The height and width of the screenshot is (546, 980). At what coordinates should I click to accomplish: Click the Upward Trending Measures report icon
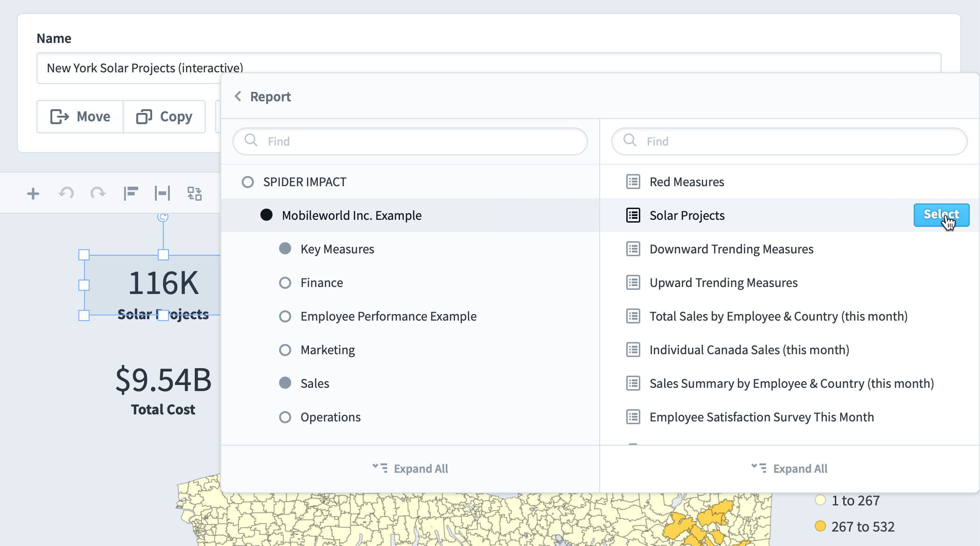click(x=633, y=282)
